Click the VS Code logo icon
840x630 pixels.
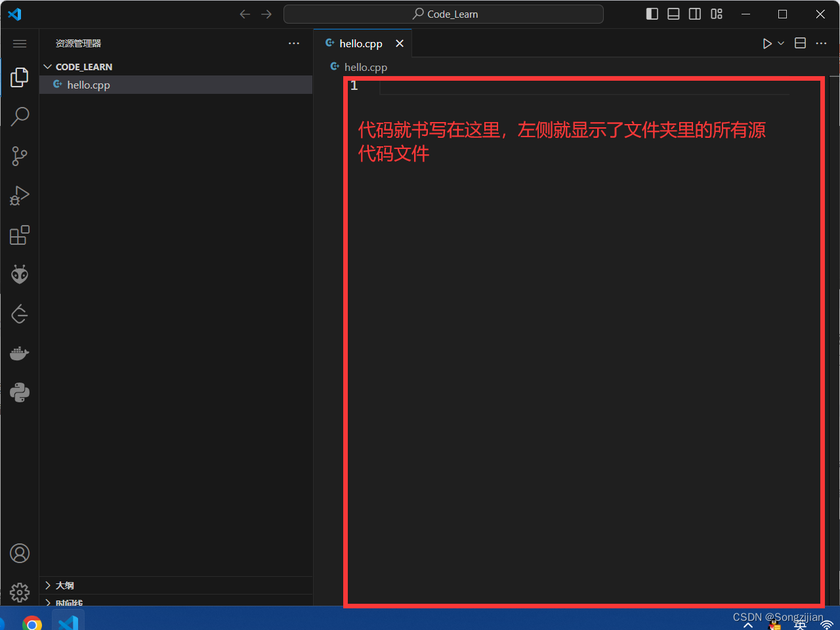click(x=14, y=14)
